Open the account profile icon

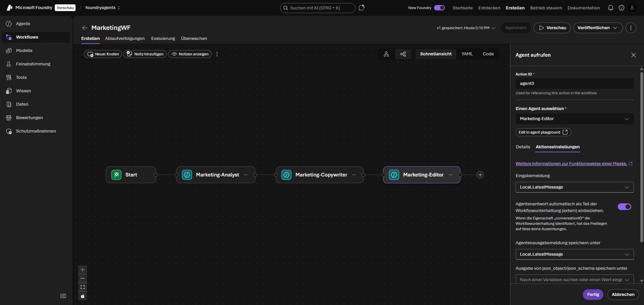(633, 8)
